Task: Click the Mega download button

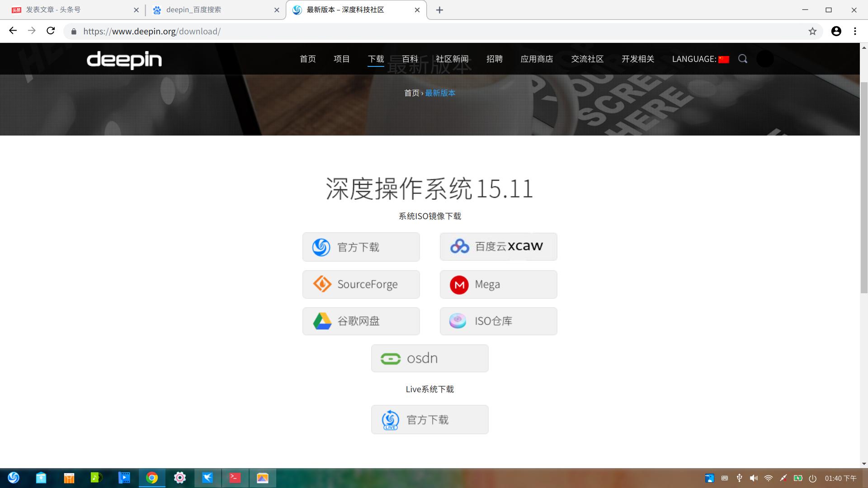Action: 499,284
